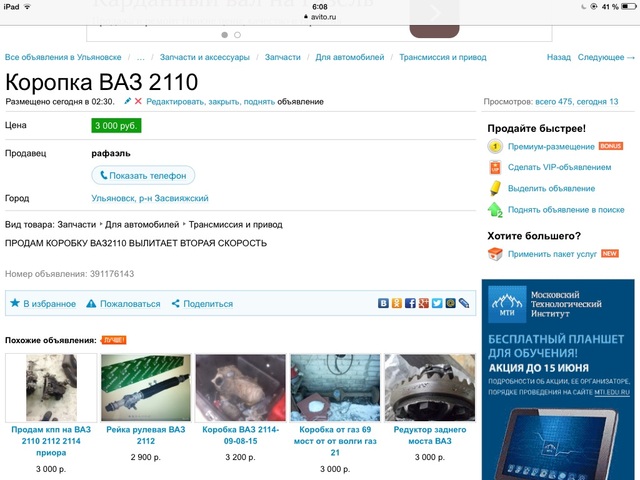
Task: Open Запчасти и аксессуары breadcrumb
Action: point(205,58)
